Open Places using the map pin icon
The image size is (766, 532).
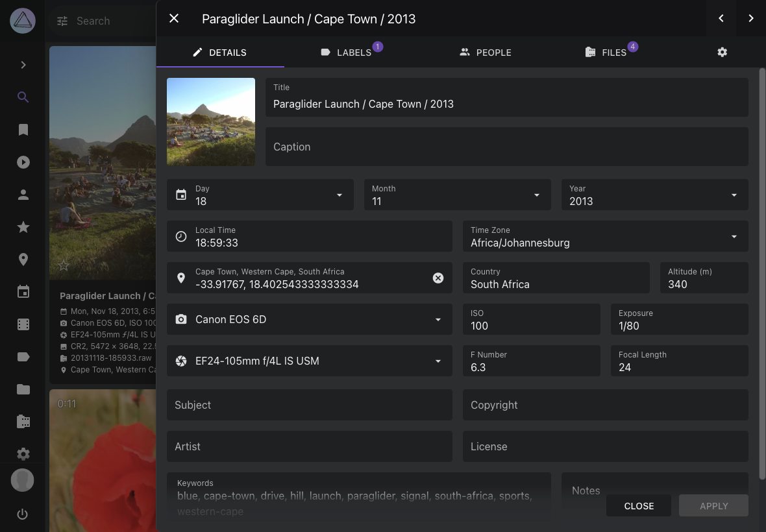tap(23, 259)
